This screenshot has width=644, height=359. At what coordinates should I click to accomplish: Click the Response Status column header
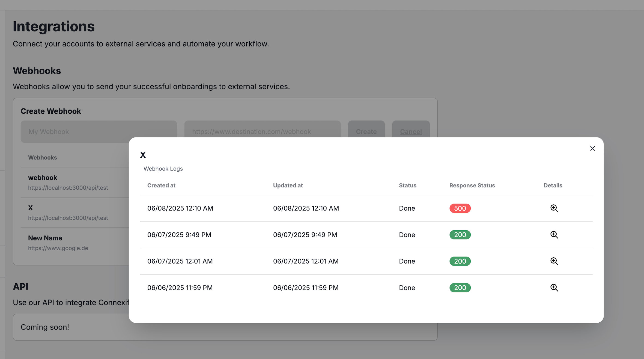(472, 185)
